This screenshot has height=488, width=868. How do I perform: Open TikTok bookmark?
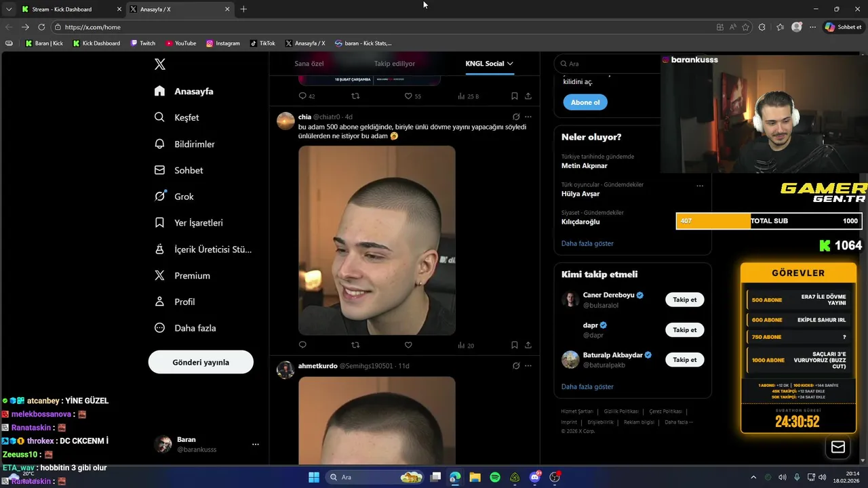point(263,43)
